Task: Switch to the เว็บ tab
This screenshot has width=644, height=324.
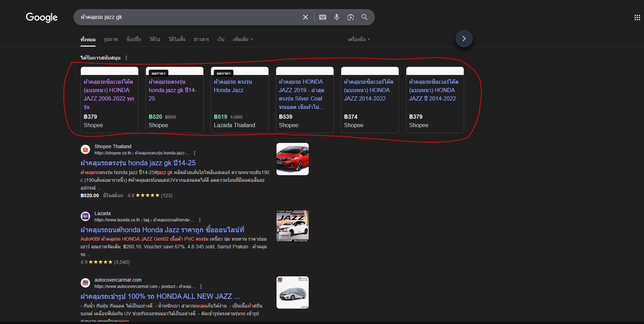Action: point(221,39)
